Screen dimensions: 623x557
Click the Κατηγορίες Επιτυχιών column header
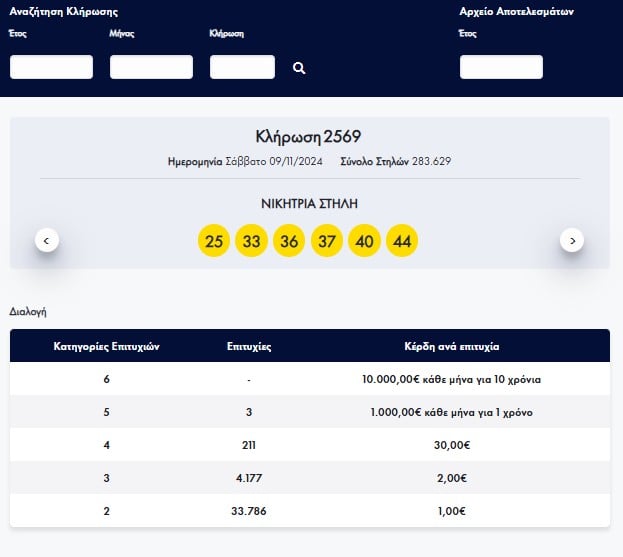coord(106,346)
